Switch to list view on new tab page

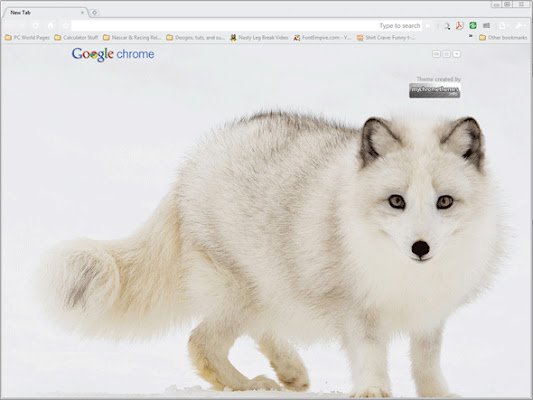click(x=447, y=54)
